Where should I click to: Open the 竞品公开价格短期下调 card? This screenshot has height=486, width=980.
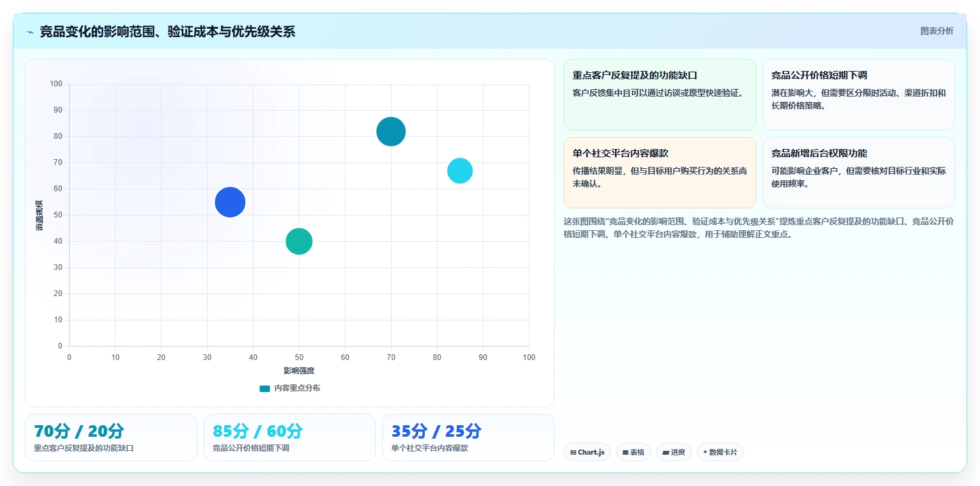[859, 95]
